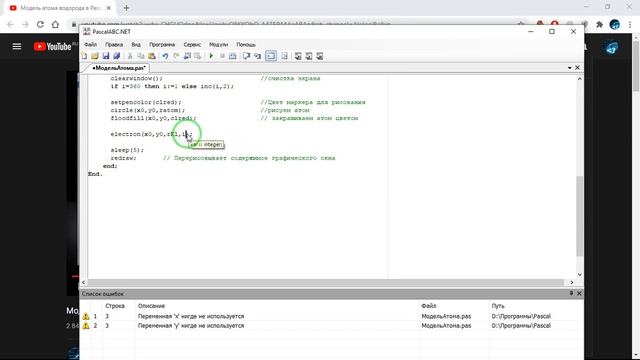Click the YouTube logo in browser window

[52, 47]
